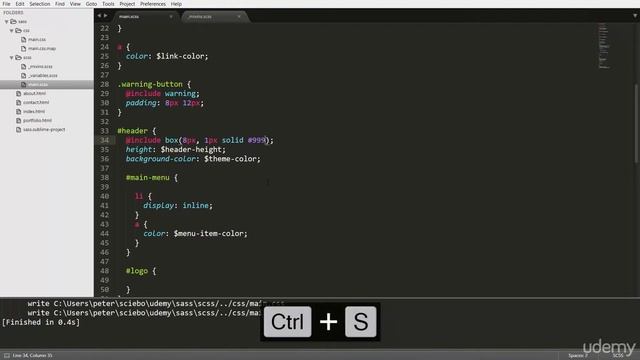Click the _mixins.scss file icon in sidebar

coord(24,67)
